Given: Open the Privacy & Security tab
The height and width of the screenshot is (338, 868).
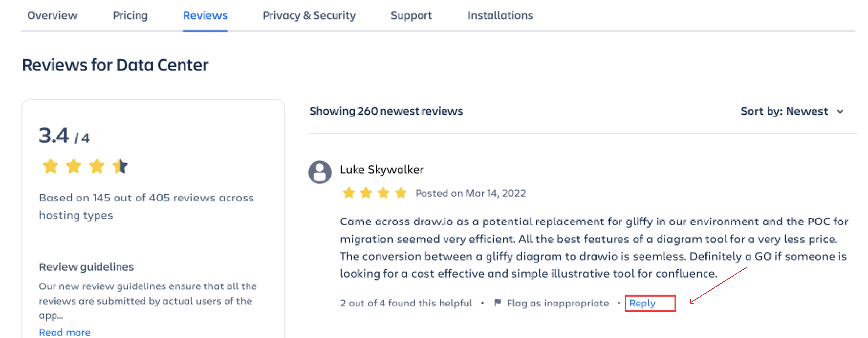Looking at the screenshot, I should click(309, 15).
